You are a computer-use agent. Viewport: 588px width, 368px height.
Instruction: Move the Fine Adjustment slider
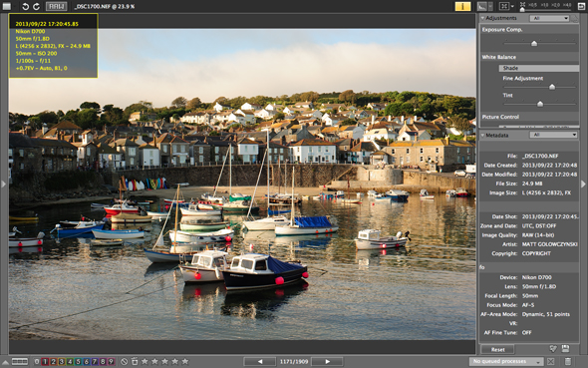[552, 87]
